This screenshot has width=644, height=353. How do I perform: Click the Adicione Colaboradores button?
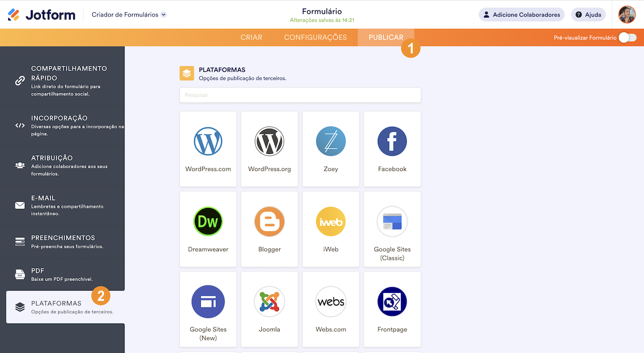click(521, 15)
